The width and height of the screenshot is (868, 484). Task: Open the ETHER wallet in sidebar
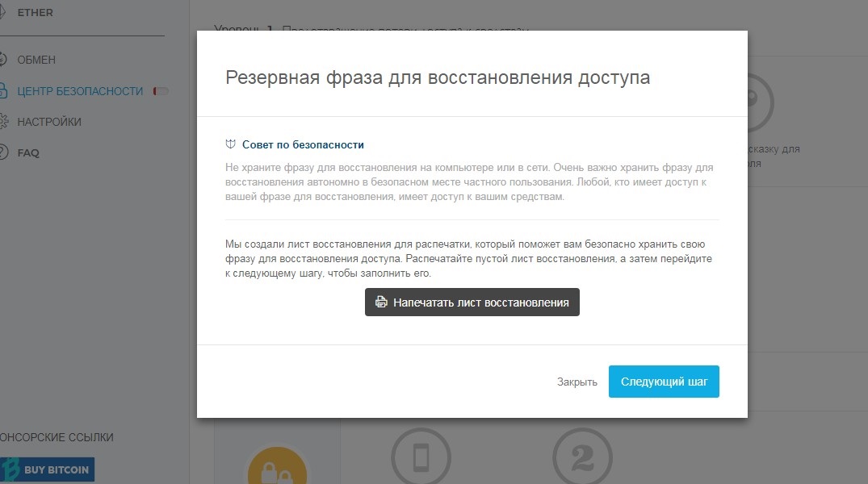(x=35, y=12)
